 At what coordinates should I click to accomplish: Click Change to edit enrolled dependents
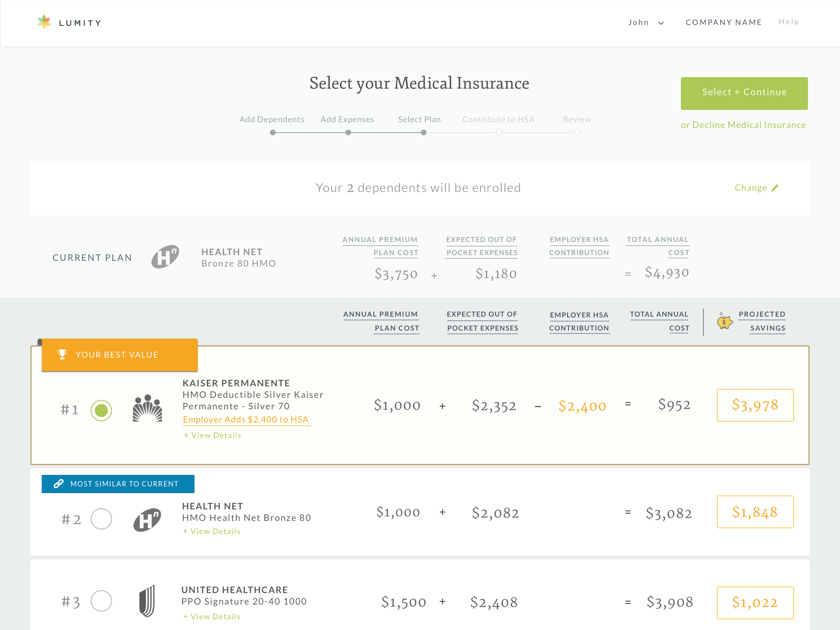pos(751,188)
